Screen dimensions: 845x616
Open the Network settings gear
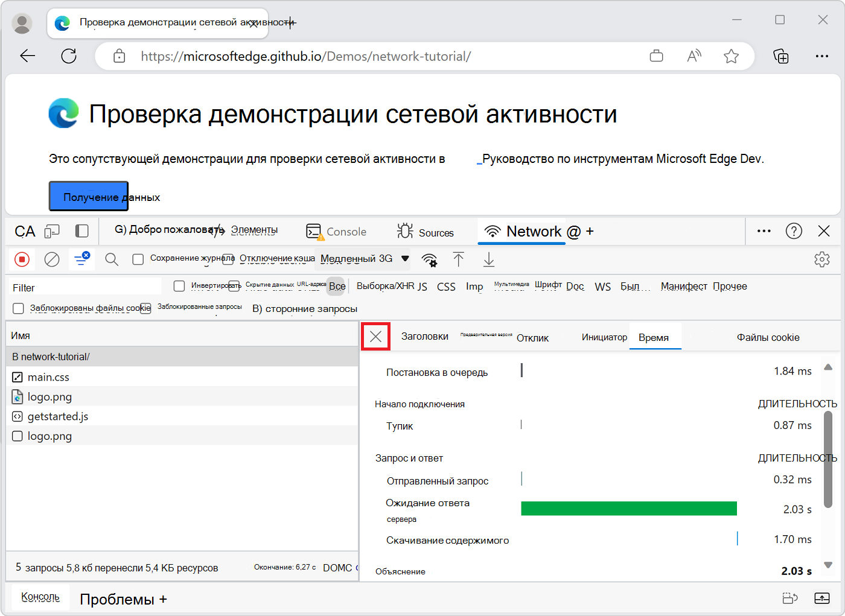pos(822,259)
